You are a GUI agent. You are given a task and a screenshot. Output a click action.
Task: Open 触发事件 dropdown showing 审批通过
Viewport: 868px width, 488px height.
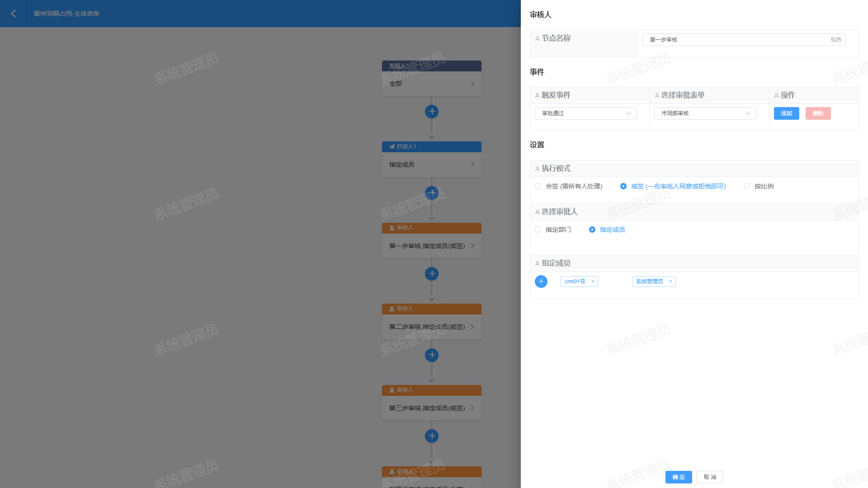pos(585,113)
